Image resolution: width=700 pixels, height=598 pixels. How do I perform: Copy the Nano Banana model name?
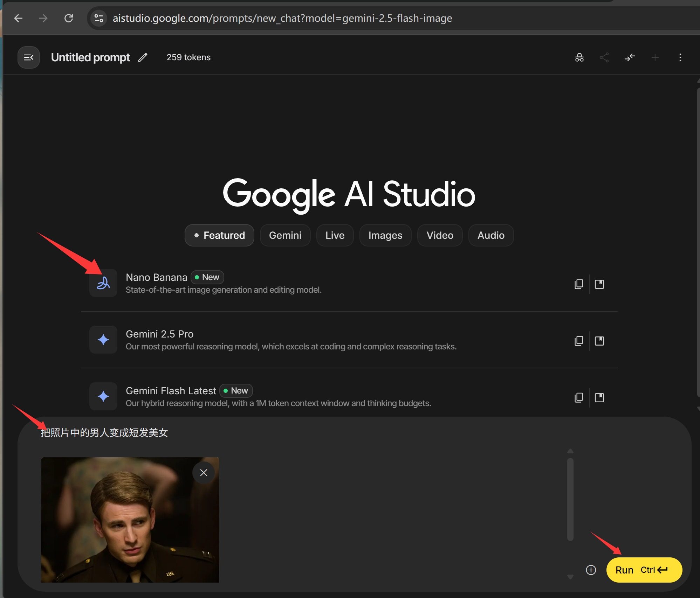pyautogui.click(x=579, y=284)
